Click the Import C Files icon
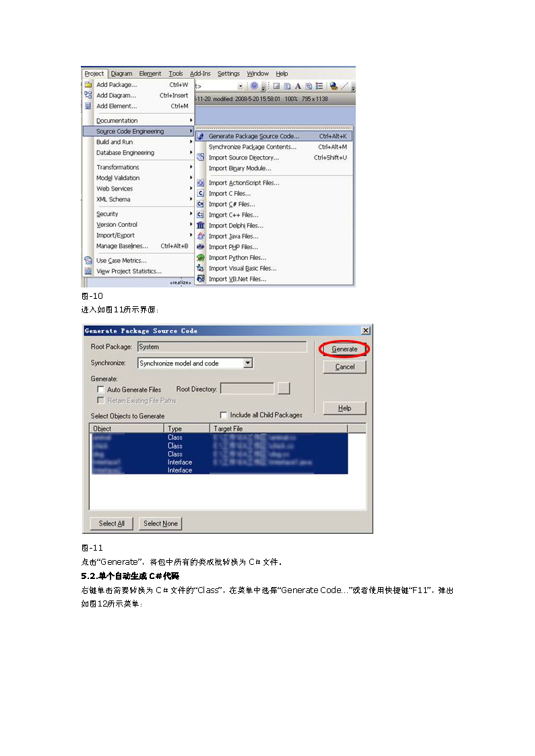The image size is (535, 756). [x=200, y=193]
